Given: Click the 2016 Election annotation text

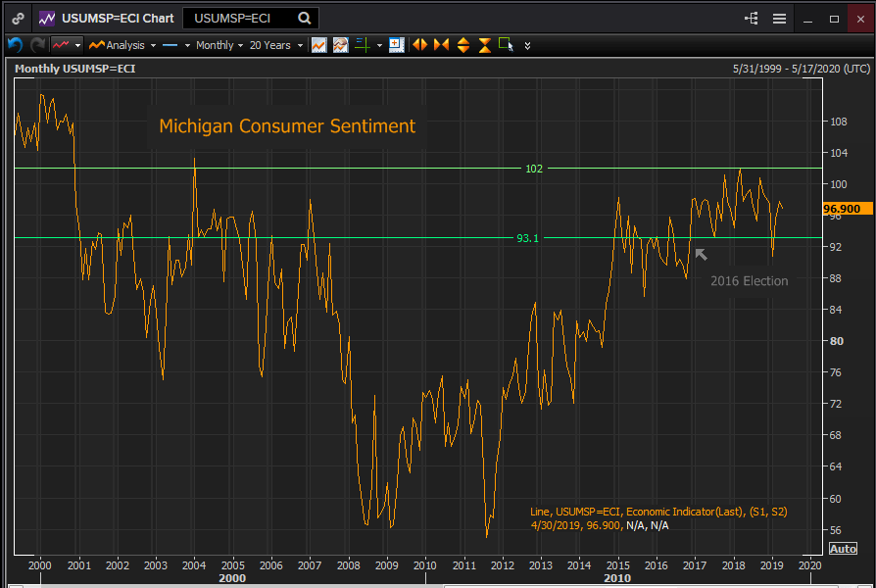Looking at the screenshot, I should click(749, 281).
